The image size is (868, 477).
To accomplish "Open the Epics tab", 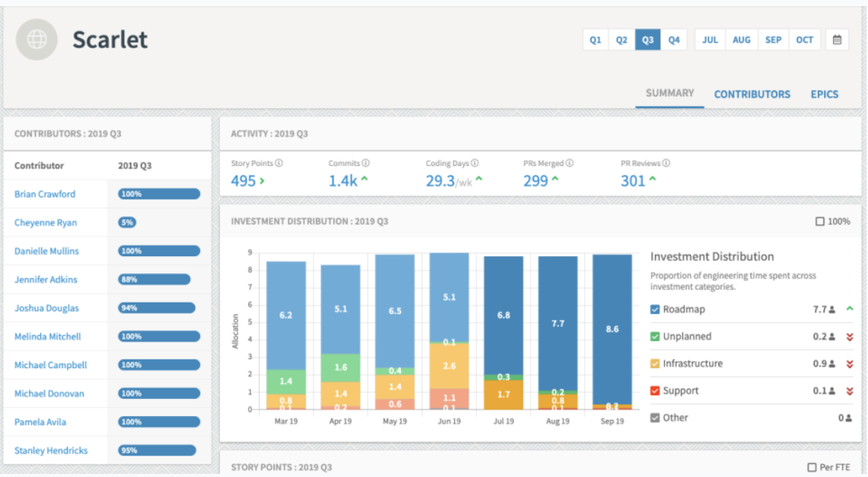I will (825, 94).
